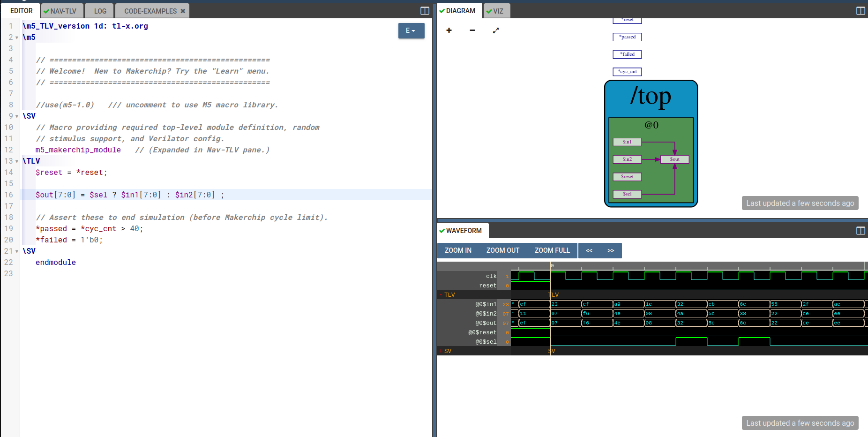The image size is (868, 437).
Task: Place cursor on code line 16
Action: coord(226,195)
